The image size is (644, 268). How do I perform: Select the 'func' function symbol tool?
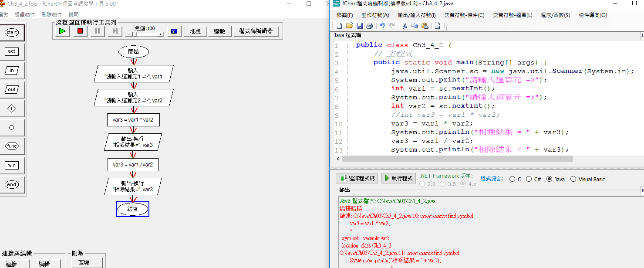[x=12, y=146]
